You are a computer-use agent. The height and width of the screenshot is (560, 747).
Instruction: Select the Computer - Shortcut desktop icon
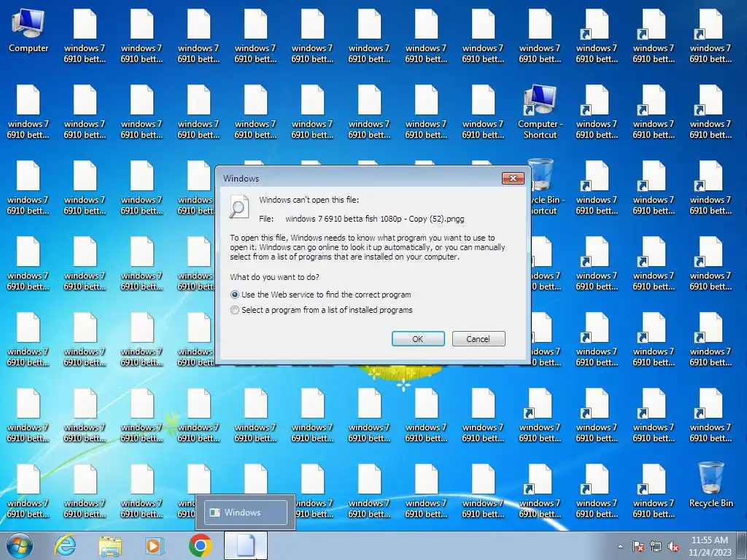[x=541, y=112]
